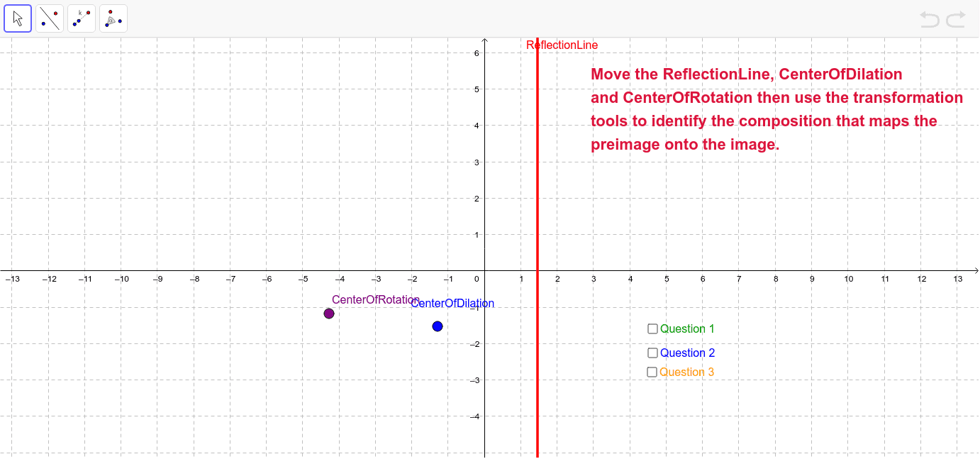
Task: Click the orange Question 3 label
Action: click(x=686, y=372)
